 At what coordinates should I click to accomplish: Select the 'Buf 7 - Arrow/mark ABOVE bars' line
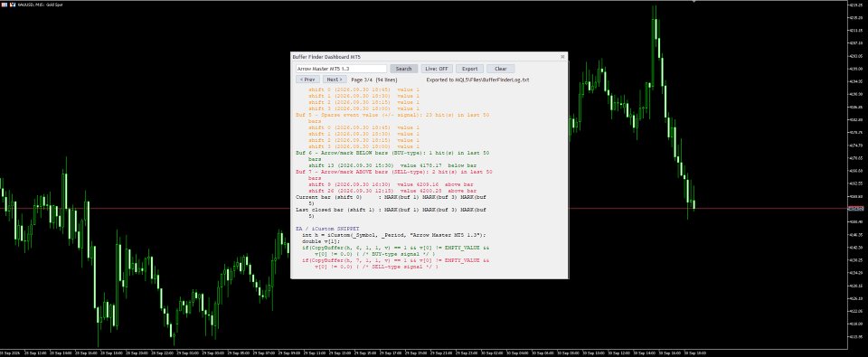click(x=394, y=172)
